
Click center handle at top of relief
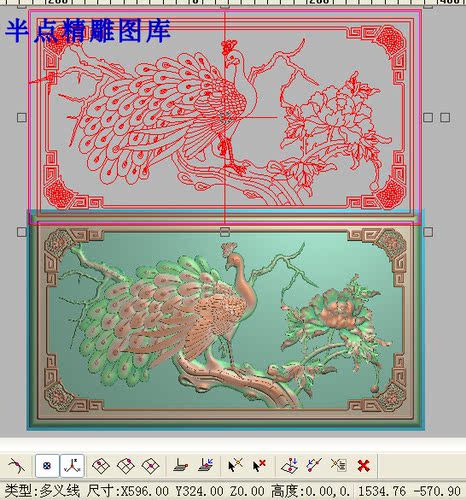225,232
